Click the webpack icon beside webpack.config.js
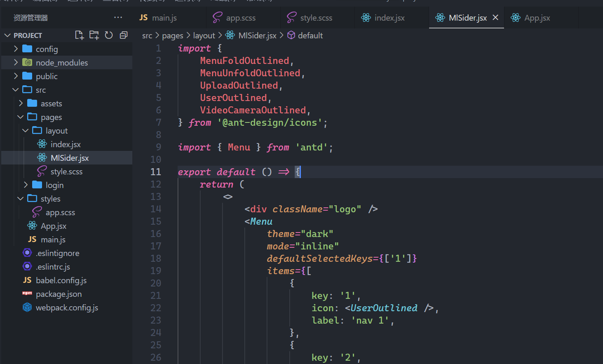The image size is (603, 364). point(27,307)
